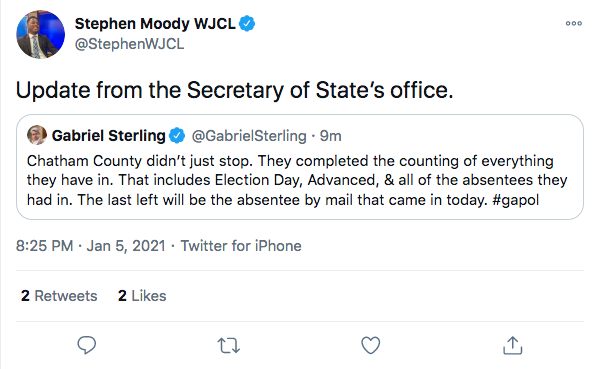Click the reply speech bubble icon

point(87,345)
